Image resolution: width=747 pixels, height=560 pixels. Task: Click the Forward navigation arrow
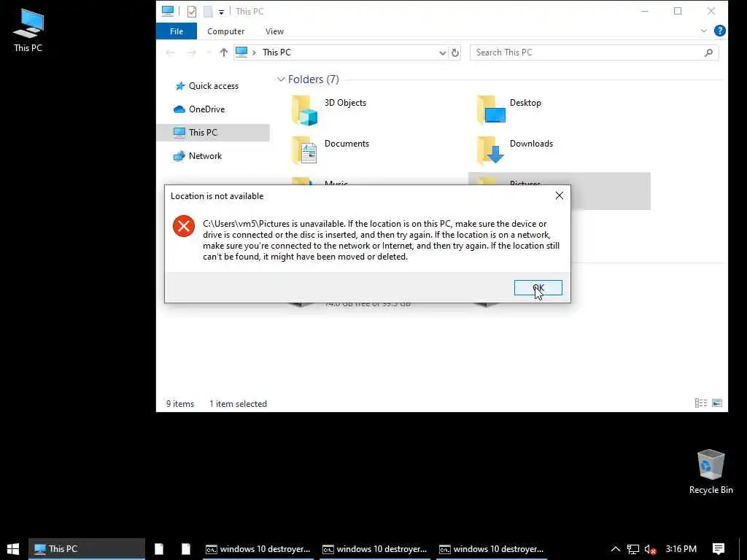point(191,52)
